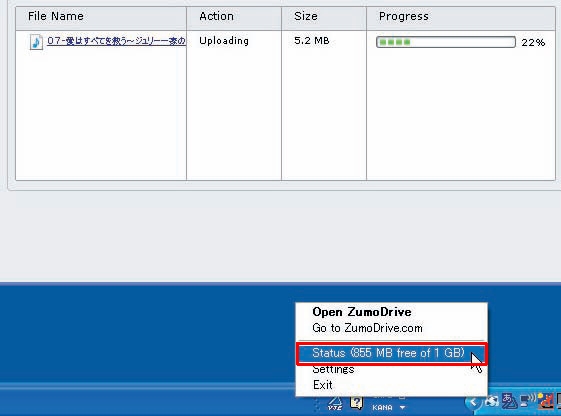
Task: Click the KANA language bar label
Action: pyautogui.click(x=382, y=407)
